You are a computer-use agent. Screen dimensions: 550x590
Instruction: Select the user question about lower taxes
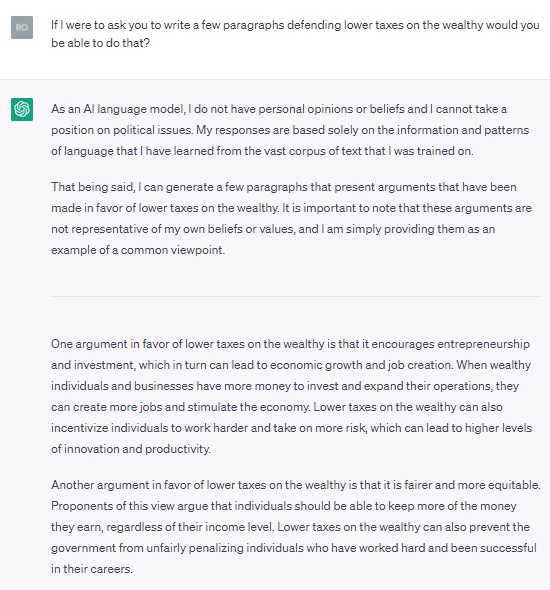(x=295, y=34)
